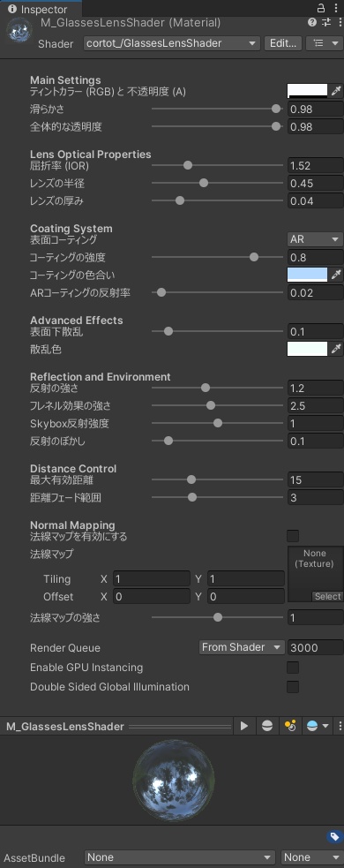Click the AR coating reflectance slider handle

click(x=161, y=292)
